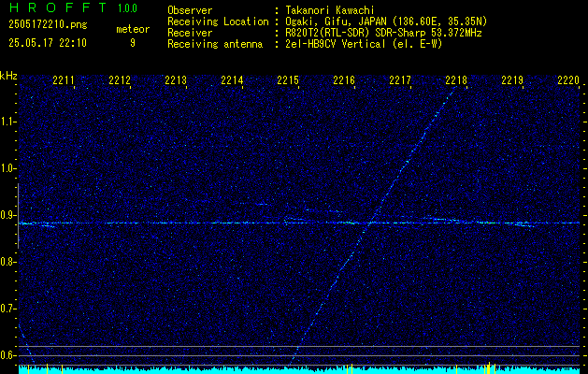Click the 'Receiver' field label
This screenshot has height=374, width=588.
pos(190,33)
